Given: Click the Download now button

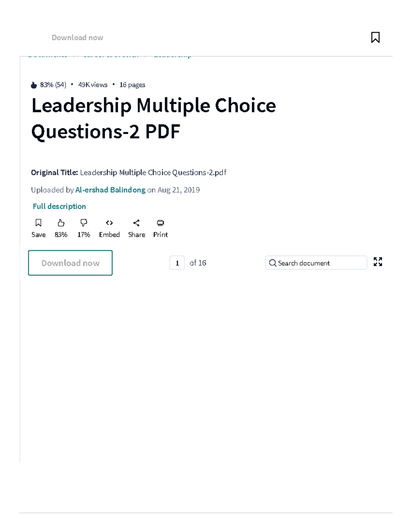Looking at the screenshot, I should coord(70,263).
